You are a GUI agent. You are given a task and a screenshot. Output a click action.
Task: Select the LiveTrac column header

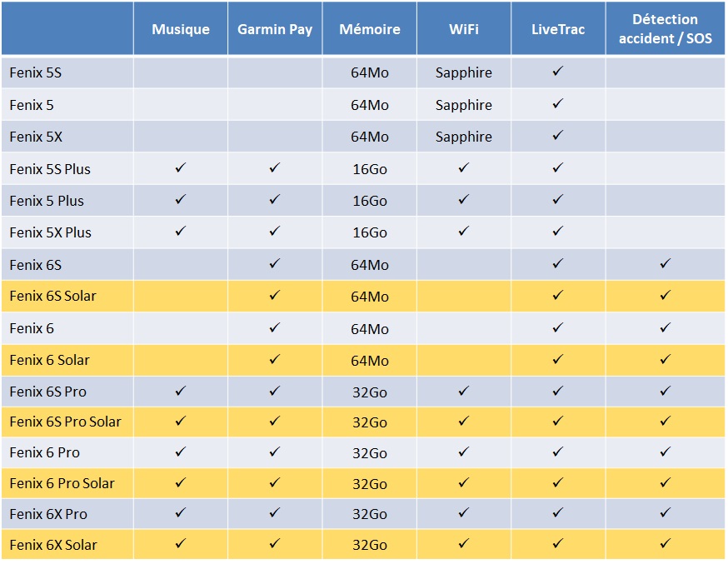click(x=558, y=29)
